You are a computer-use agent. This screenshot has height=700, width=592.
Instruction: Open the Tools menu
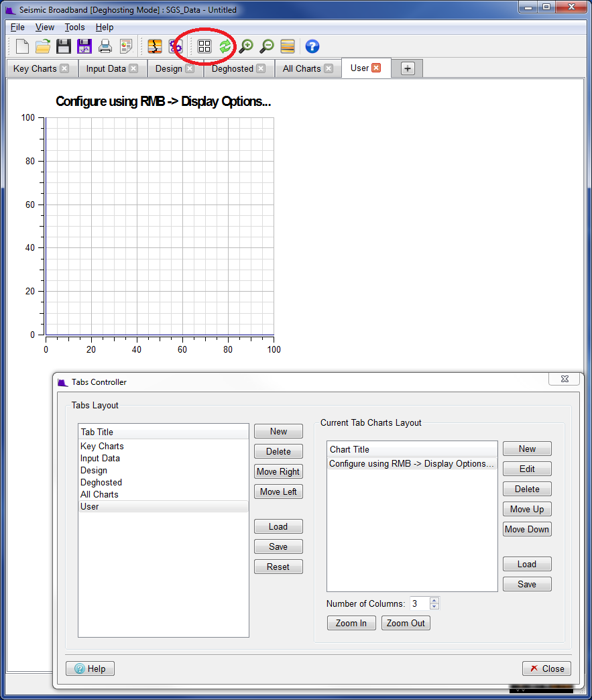74,27
